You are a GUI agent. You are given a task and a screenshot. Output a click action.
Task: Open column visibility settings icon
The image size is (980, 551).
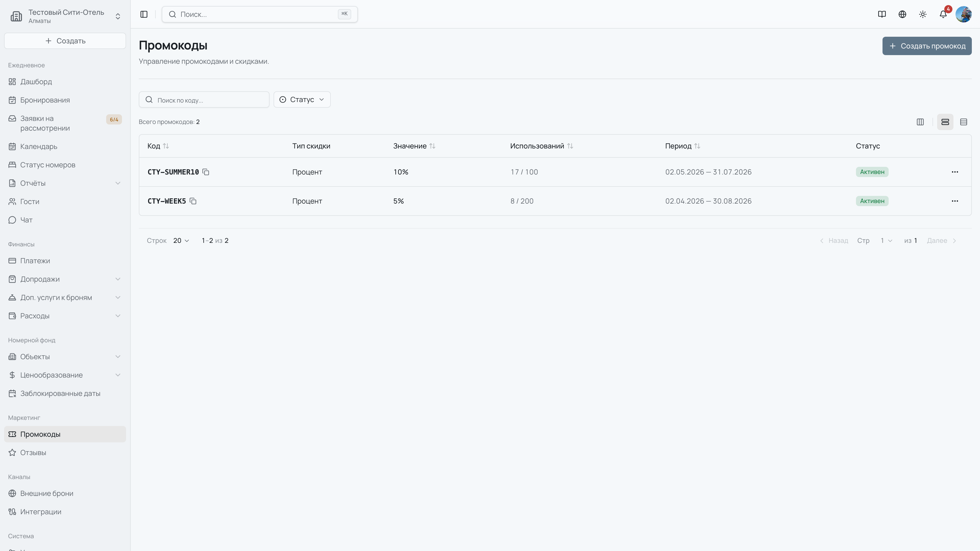click(920, 122)
